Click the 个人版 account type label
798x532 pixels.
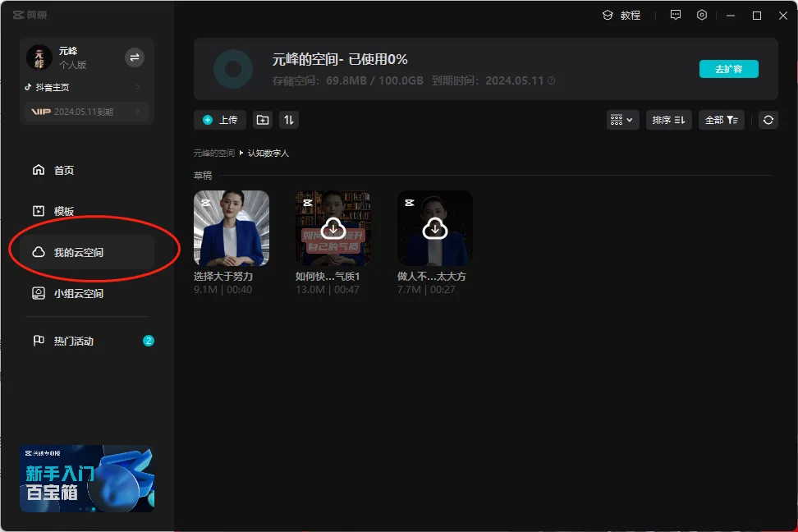coord(73,65)
